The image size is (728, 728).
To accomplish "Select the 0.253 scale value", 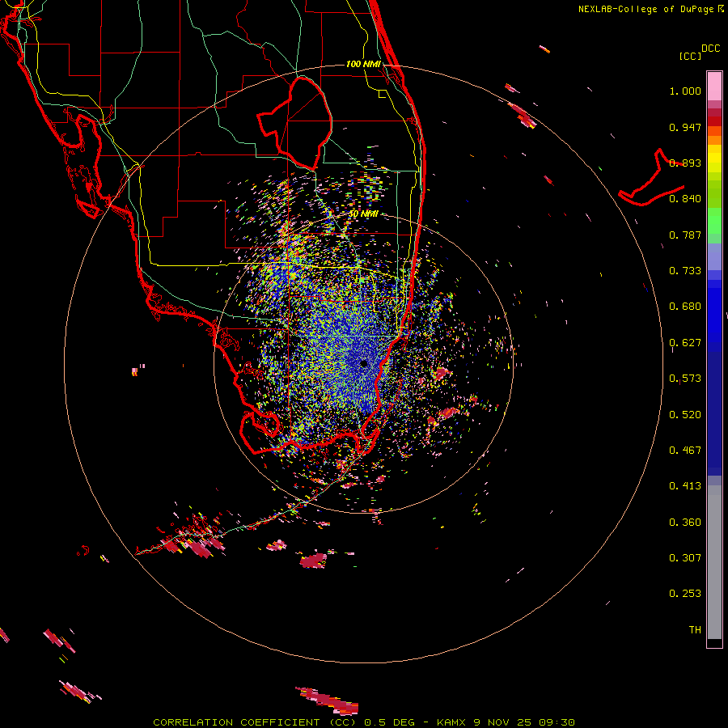I will pos(685,594).
